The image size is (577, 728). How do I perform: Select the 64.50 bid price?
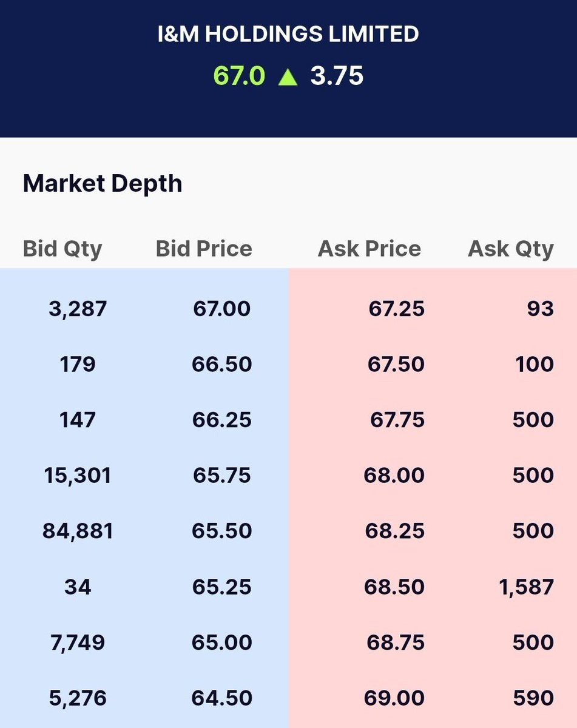coord(221,698)
